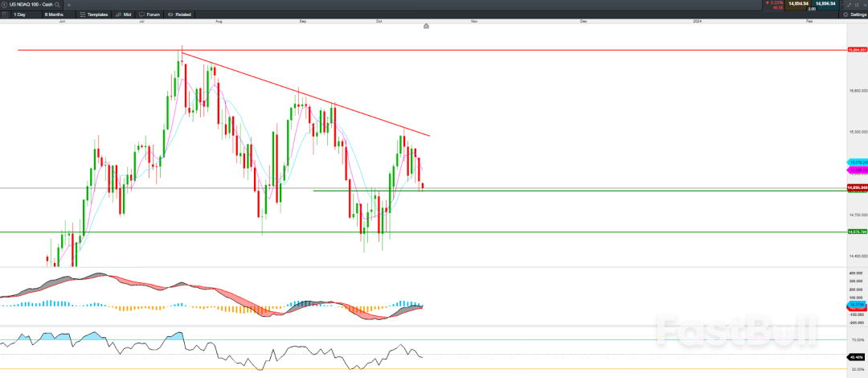Image resolution: width=868 pixels, height=378 pixels.
Task: Select the US NDAQ 100 - Cash tab
Action: pos(31,5)
